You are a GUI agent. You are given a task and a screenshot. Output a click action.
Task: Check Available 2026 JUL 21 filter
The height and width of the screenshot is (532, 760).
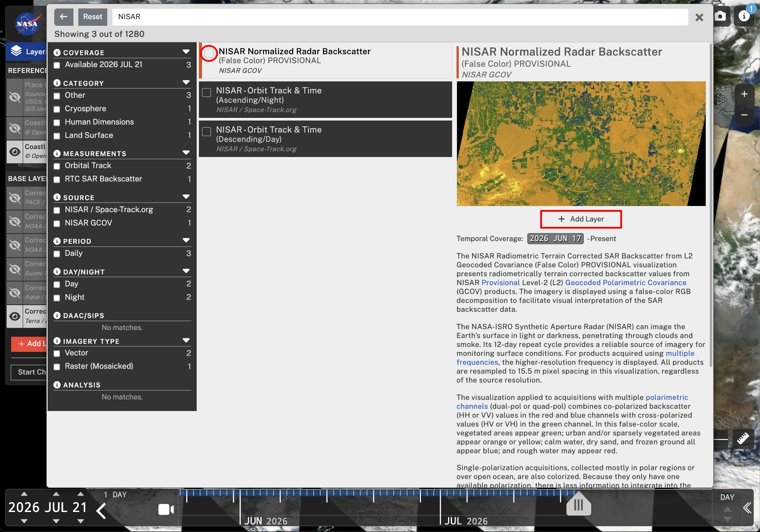57,65
